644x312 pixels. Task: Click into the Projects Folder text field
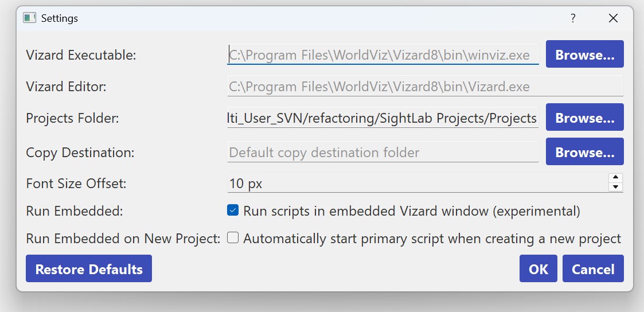click(383, 118)
